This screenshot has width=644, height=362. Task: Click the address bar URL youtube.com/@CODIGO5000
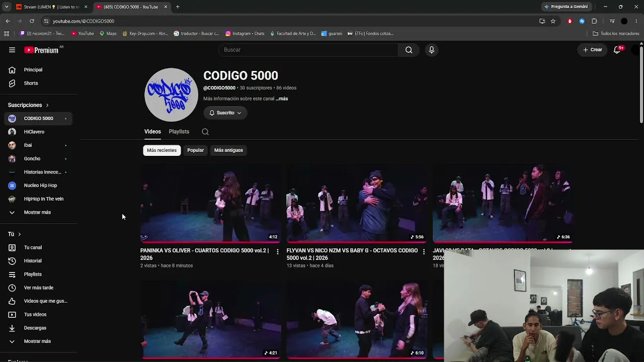click(x=84, y=21)
